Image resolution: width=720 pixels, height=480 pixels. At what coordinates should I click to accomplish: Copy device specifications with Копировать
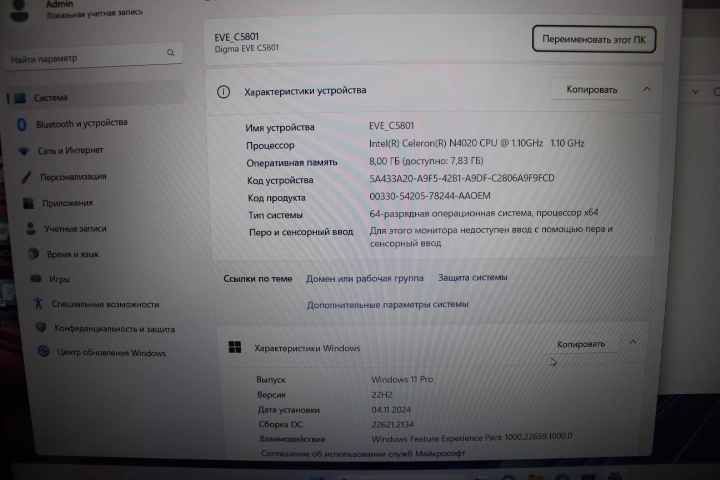click(x=591, y=90)
